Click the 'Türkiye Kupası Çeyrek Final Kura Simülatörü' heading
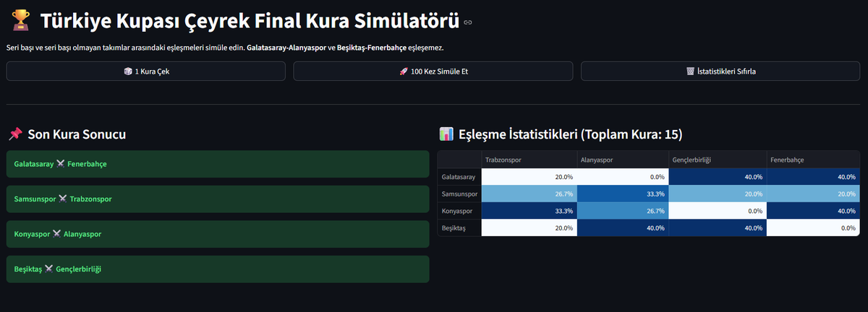This screenshot has height=312, width=868. coord(250,22)
